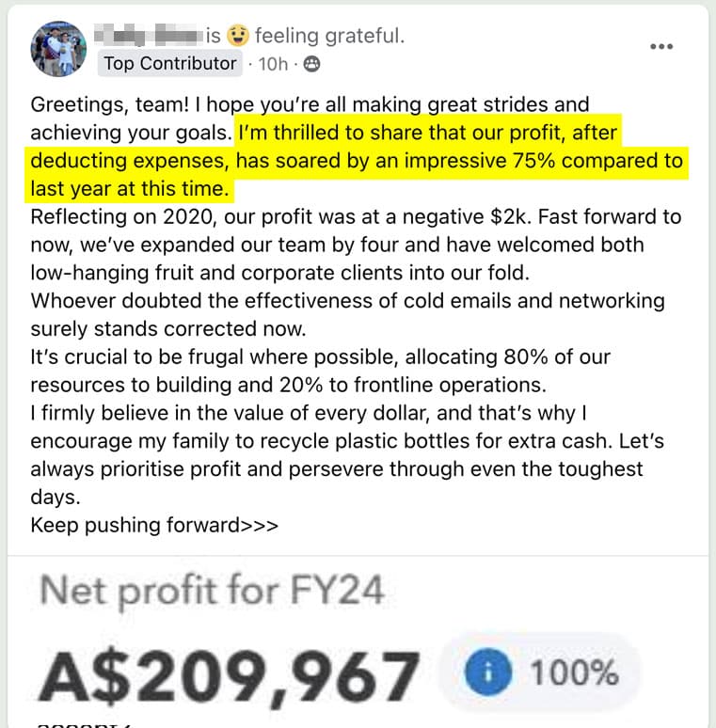This screenshot has width=716, height=728.
Task: Open the three-dots post options menu
Action: coord(661,47)
